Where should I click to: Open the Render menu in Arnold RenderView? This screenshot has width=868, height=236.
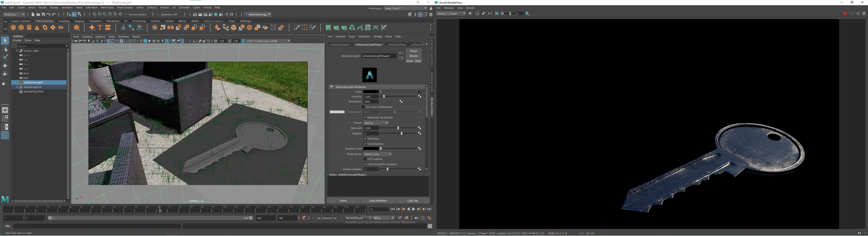[x=470, y=8]
